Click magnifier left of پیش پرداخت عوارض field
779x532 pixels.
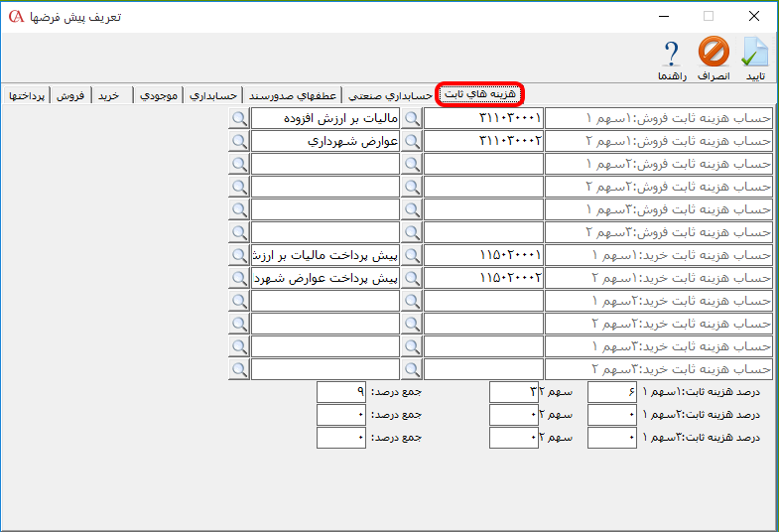tap(239, 278)
